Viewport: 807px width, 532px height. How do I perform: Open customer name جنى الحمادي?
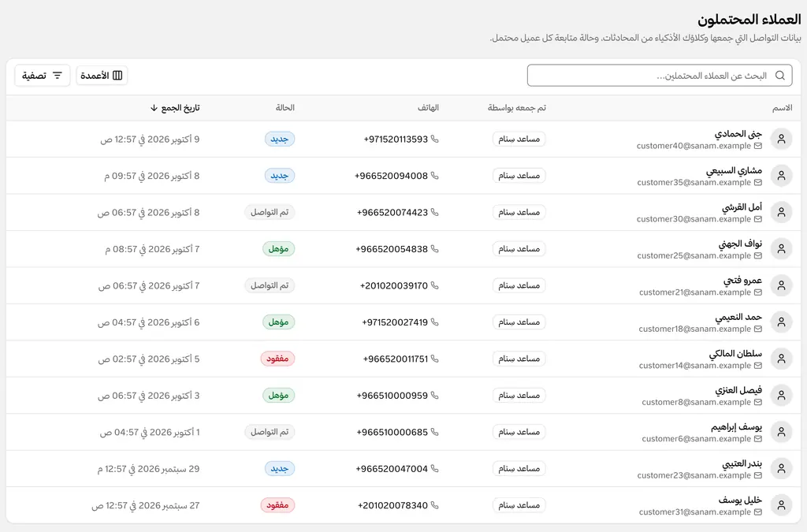tap(738, 134)
